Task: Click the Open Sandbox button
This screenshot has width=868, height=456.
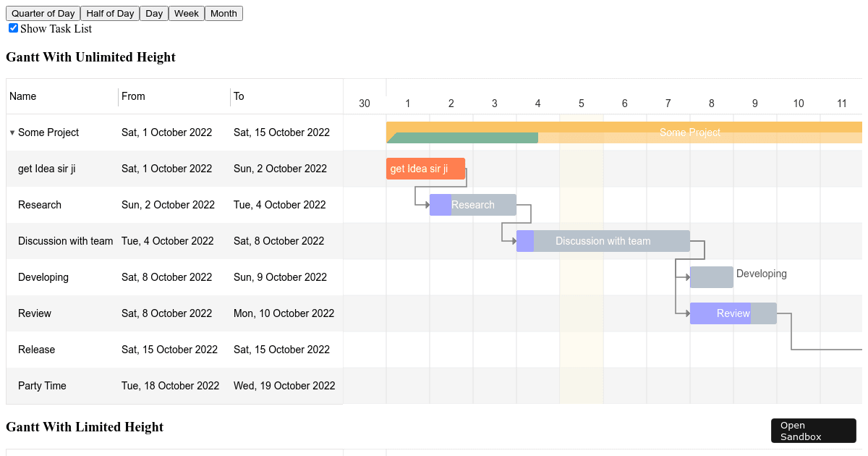Action: (x=813, y=430)
